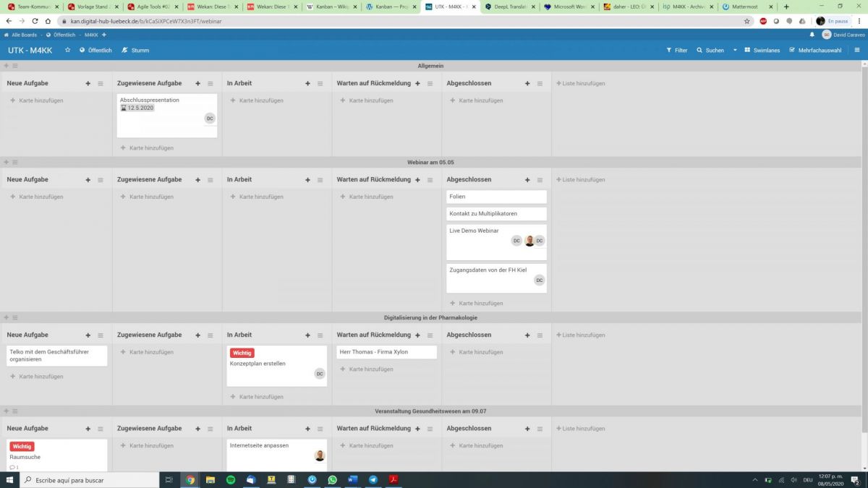
Task: Open swimlane menu for Allgemein lane
Action: point(14,66)
